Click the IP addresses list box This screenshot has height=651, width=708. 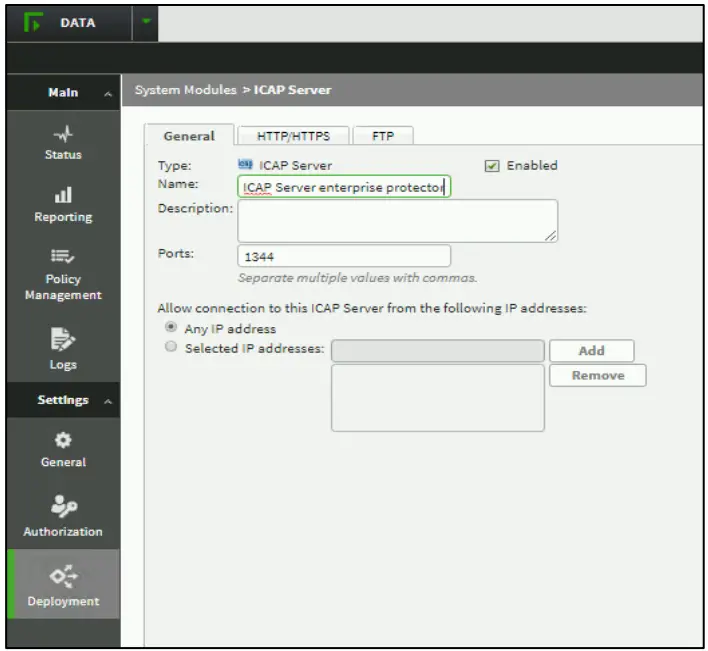coord(438,398)
